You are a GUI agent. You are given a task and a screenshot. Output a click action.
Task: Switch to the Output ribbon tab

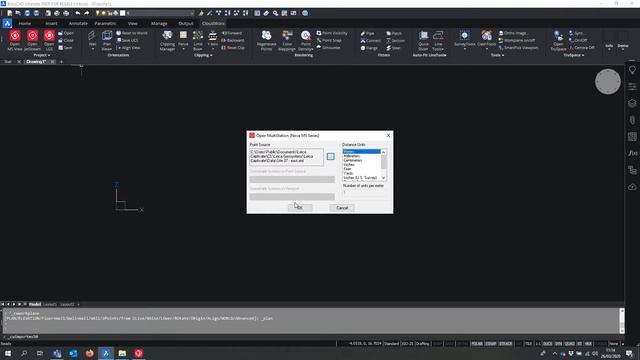click(x=186, y=23)
